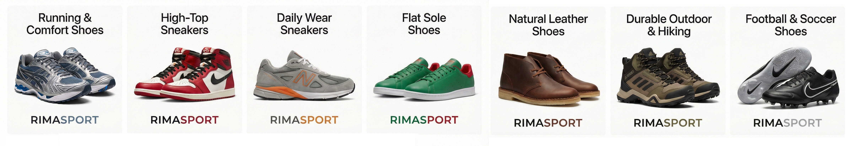
Task: Select the brown leather chukka boots image
Action: [x=549, y=78]
